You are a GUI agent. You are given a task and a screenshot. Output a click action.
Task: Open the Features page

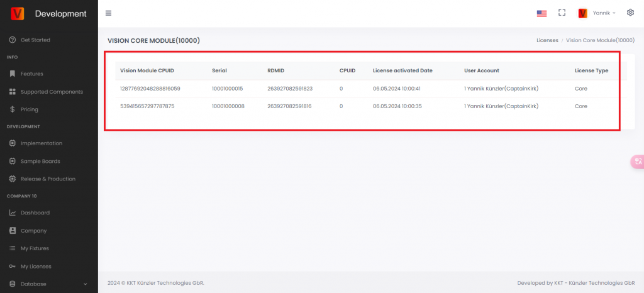pos(31,74)
